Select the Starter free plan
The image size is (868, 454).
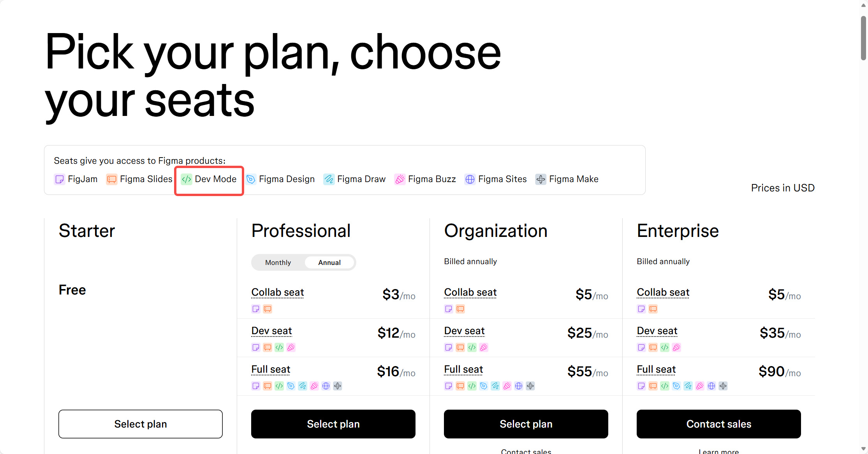pos(141,424)
